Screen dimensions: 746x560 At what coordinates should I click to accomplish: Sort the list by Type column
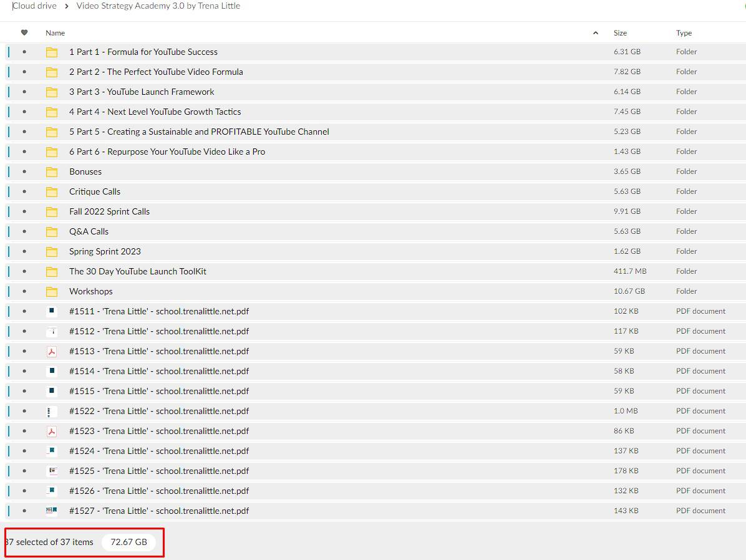(684, 33)
